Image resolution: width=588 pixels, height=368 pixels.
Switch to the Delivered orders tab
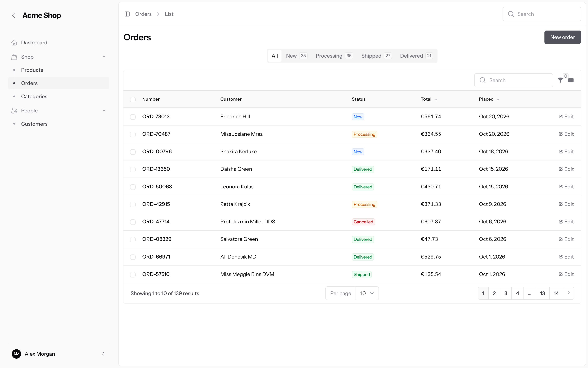tap(416, 56)
